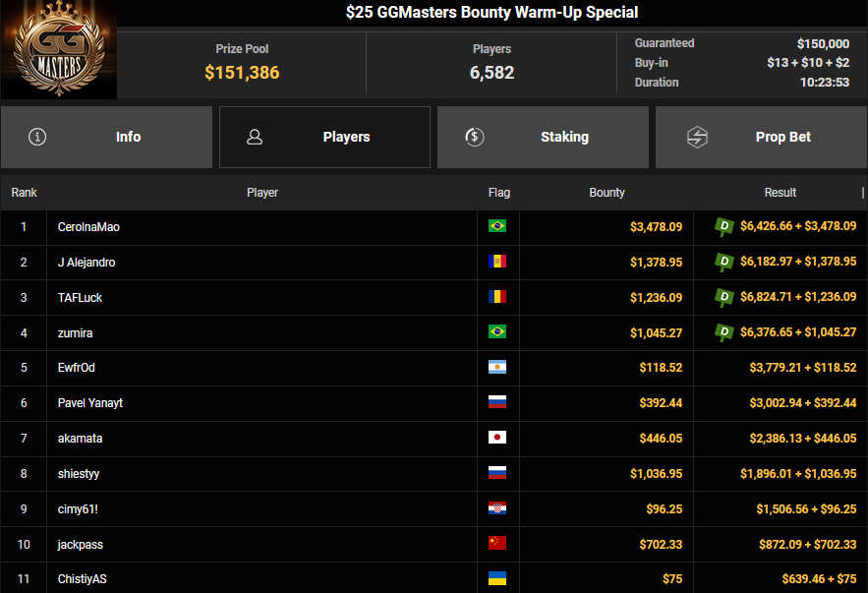Click the Japan flag beside akamata

coord(497,439)
